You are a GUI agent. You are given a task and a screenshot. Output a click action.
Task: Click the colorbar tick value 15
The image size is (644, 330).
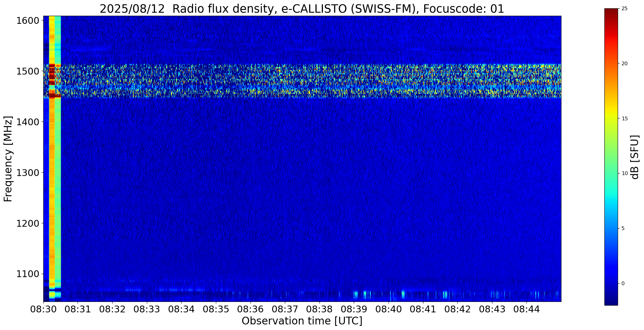[x=624, y=118]
